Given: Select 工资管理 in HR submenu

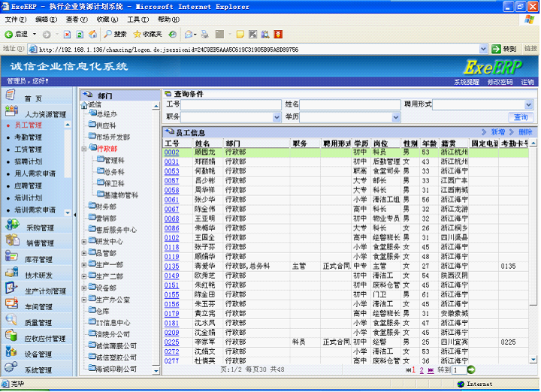Looking at the screenshot, I should point(28,149).
